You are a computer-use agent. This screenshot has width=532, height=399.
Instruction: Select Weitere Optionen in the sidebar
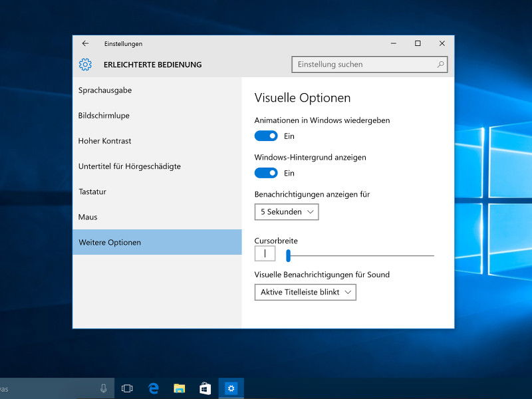[157, 242]
